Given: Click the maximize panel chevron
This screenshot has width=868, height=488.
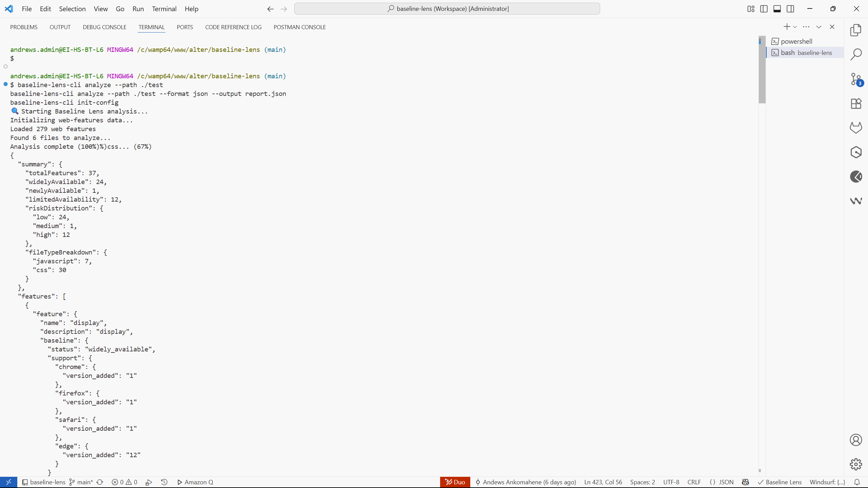Looking at the screenshot, I should [x=819, y=27].
